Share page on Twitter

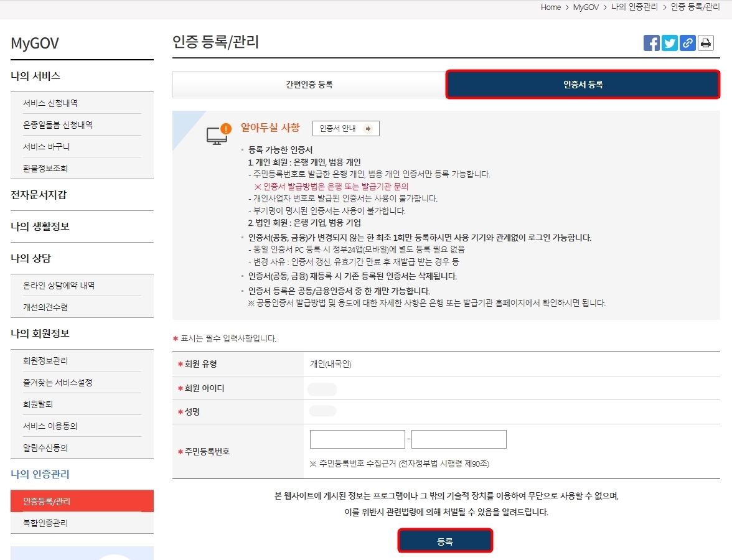coord(669,42)
